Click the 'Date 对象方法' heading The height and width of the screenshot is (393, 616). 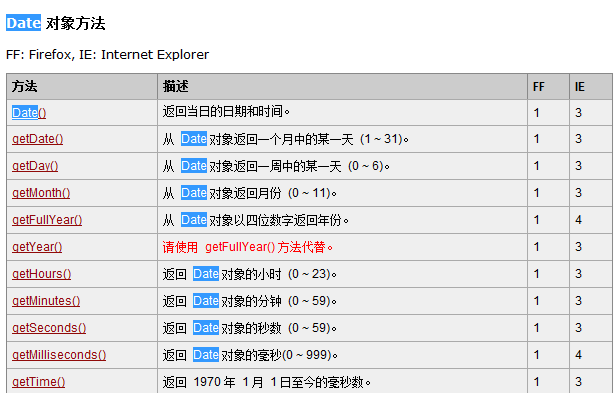point(55,23)
